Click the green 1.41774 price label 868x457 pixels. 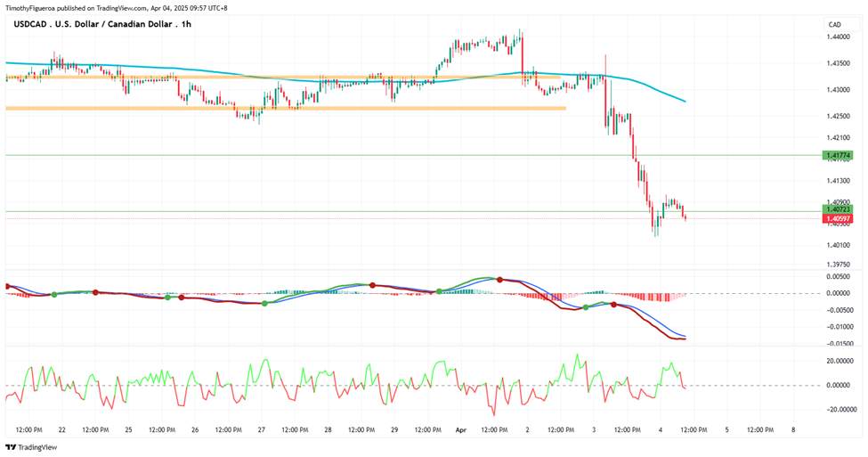point(837,156)
